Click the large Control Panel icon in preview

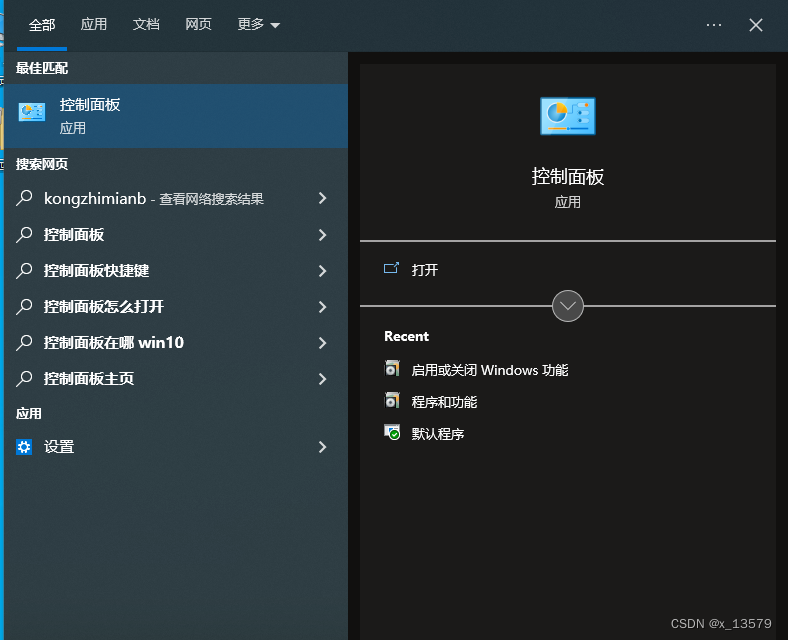tap(568, 116)
